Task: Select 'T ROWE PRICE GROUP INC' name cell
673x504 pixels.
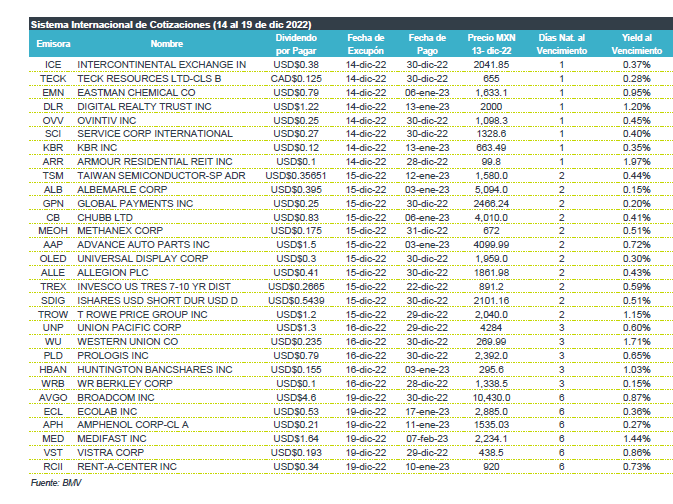Action: coord(142,315)
